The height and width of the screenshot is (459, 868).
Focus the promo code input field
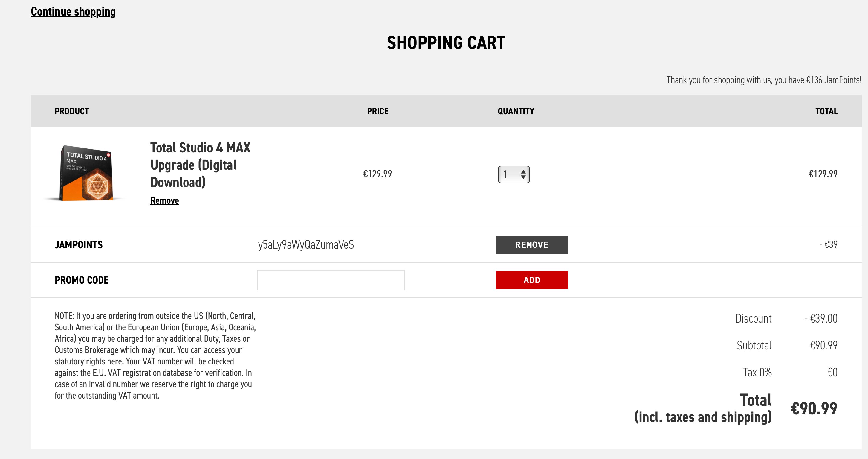pos(330,280)
